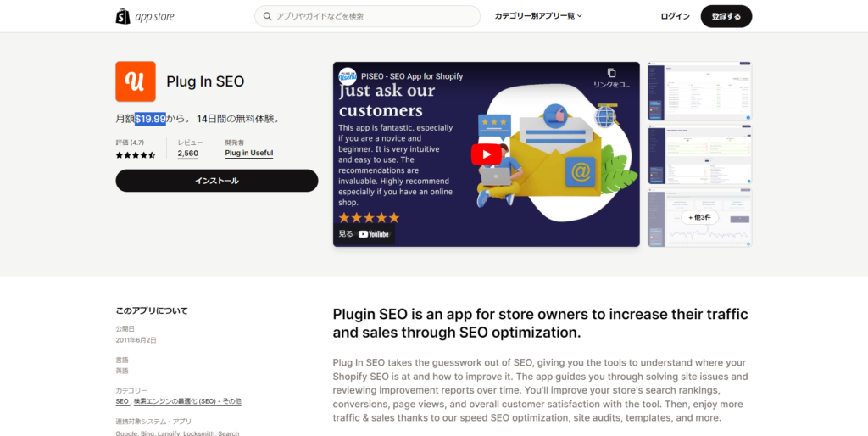Click the 見る label on video
The width and height of the screenshot is (868, 436).
346,234
